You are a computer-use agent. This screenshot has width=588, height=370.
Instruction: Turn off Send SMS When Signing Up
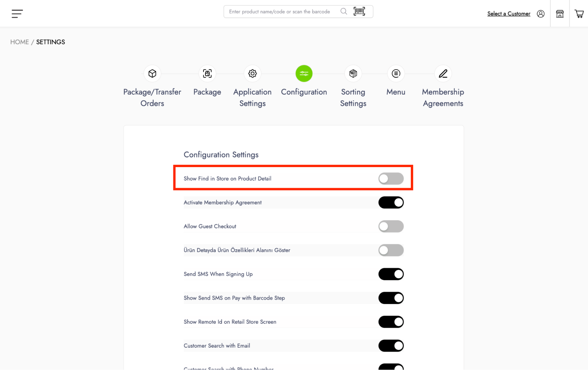tap(391, 274)
